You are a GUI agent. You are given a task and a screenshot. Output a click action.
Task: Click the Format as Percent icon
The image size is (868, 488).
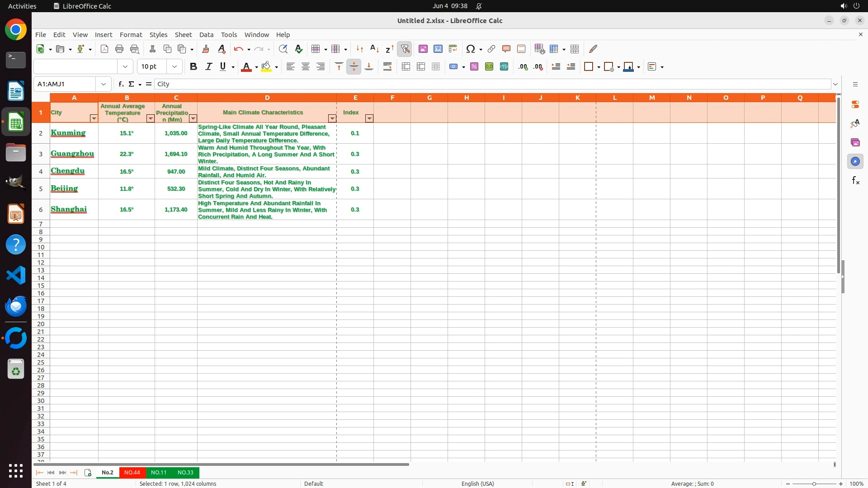tap(474, 66)
